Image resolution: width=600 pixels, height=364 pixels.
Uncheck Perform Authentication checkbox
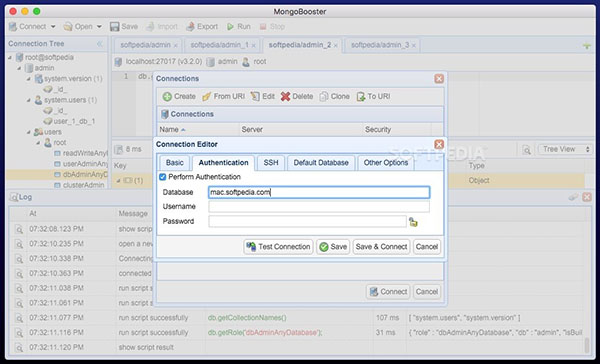pyautogui.click(x=163, y=177)
